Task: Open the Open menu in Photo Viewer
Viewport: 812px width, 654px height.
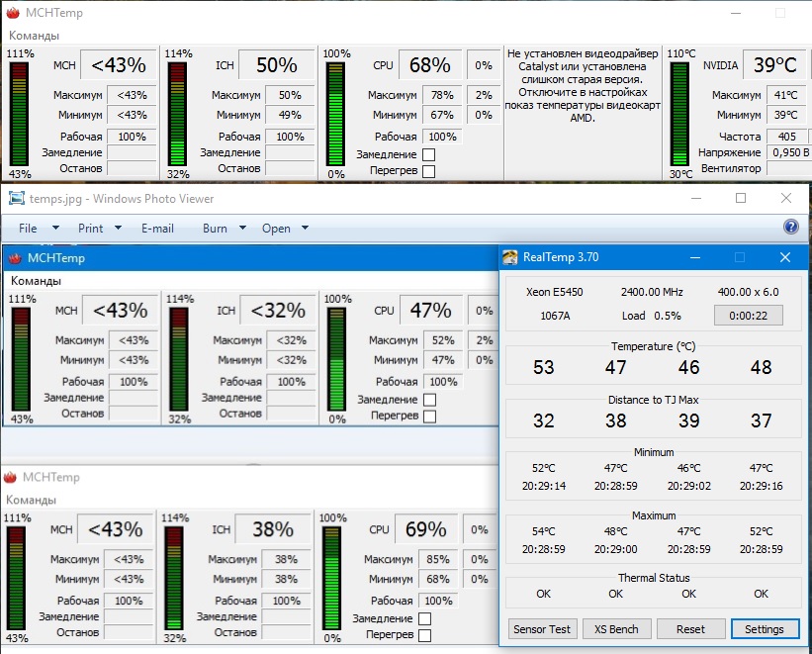Action: pyautogui.click(x=276, y=228)
